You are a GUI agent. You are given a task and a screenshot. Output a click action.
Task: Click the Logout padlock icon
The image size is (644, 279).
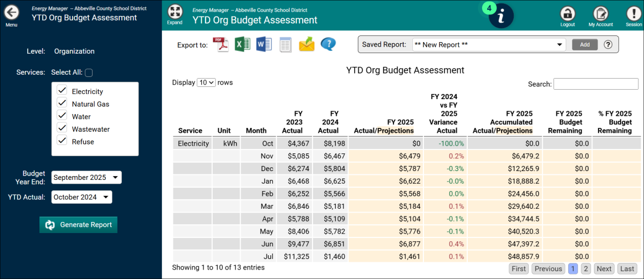click(568, 14)
